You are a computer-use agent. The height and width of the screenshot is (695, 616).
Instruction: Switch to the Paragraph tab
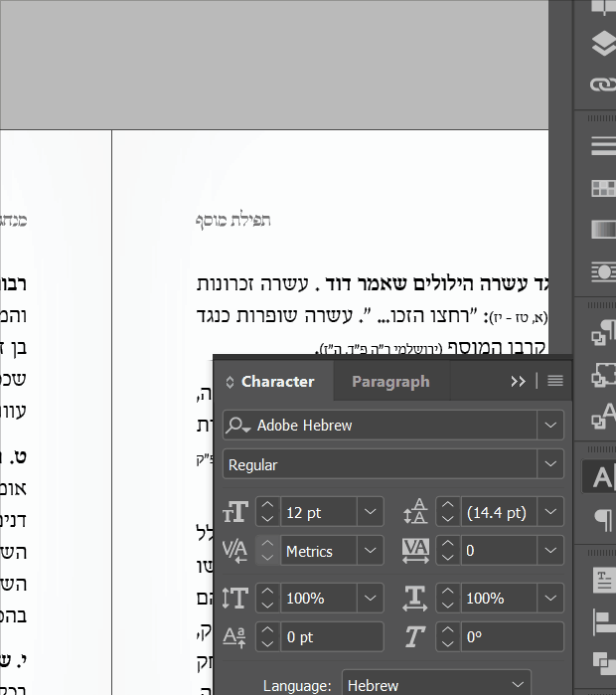(x=390, y=382)
